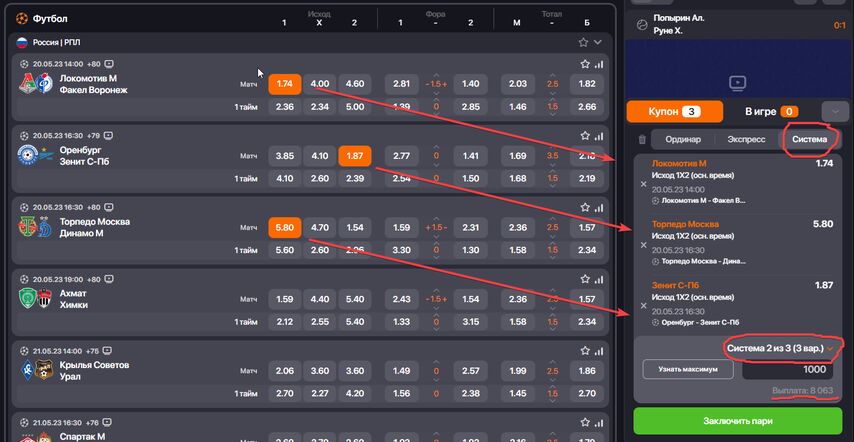Select Оренбург win odds 3.85
Screen dimensions: 854x442
coord(284,156)
